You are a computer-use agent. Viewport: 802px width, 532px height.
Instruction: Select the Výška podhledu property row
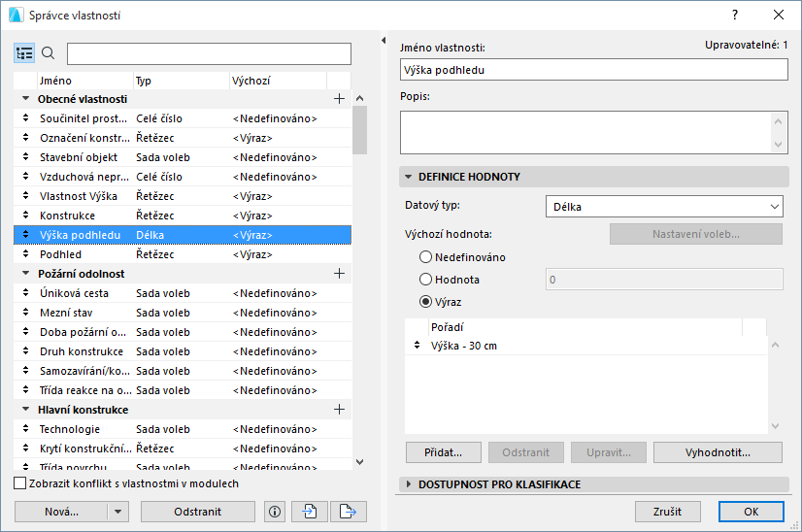coord(183,235)
